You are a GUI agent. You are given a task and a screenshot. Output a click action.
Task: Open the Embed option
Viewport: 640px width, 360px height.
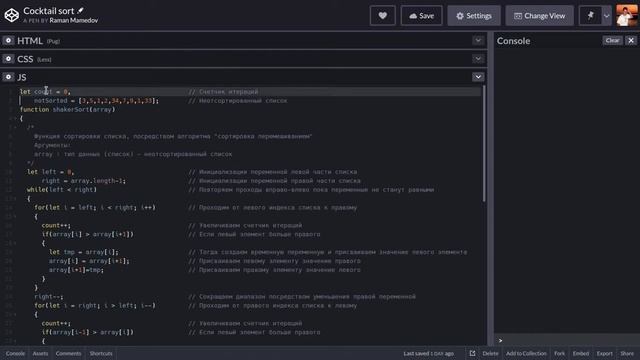(581, 353)
